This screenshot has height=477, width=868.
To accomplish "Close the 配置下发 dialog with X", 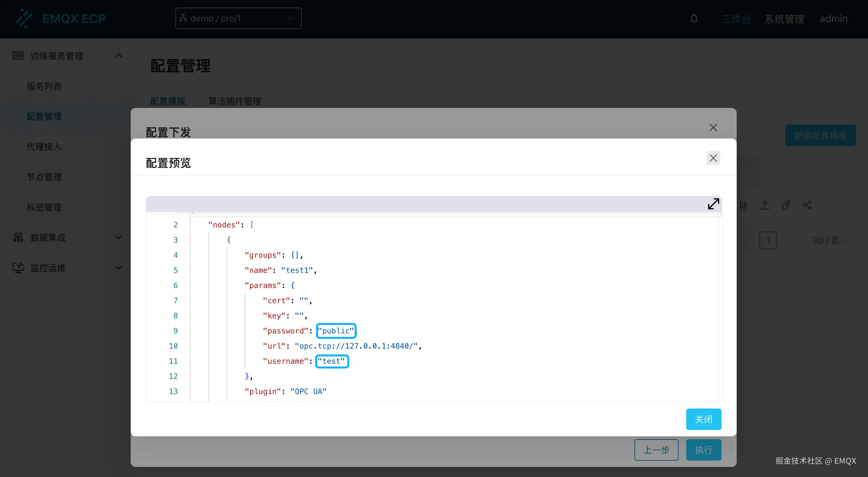I will pyautogui.click(x=713, y=128).
